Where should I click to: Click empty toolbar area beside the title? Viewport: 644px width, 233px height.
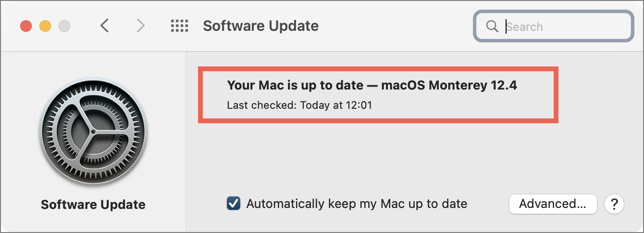coord(394,26)
